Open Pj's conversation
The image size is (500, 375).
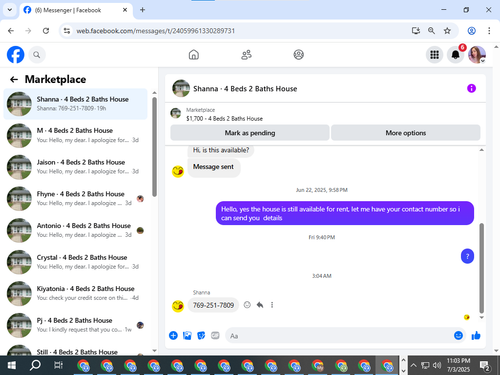[x=75, y=325]
